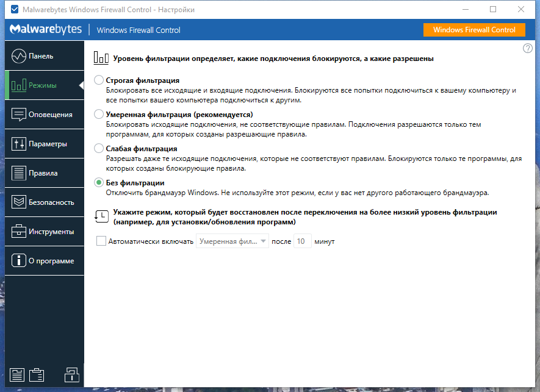
Task: Click the 'после' label
Action: point(281,241)
